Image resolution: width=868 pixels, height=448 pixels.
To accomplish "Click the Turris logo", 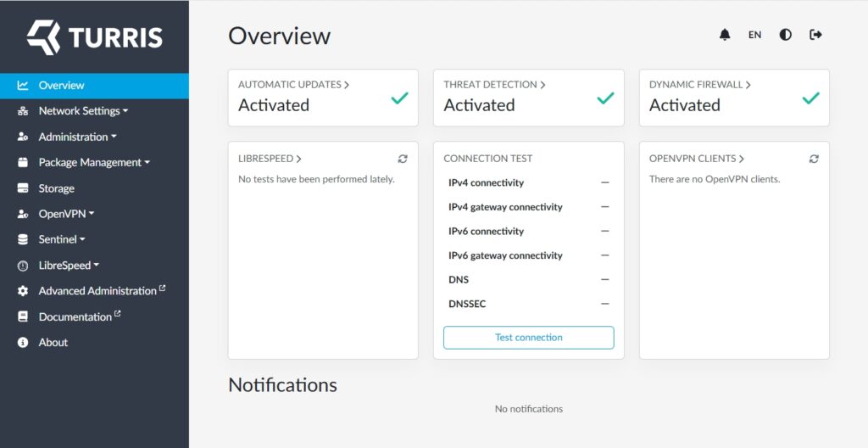I will pyautogui.click(x=94, y=37).
